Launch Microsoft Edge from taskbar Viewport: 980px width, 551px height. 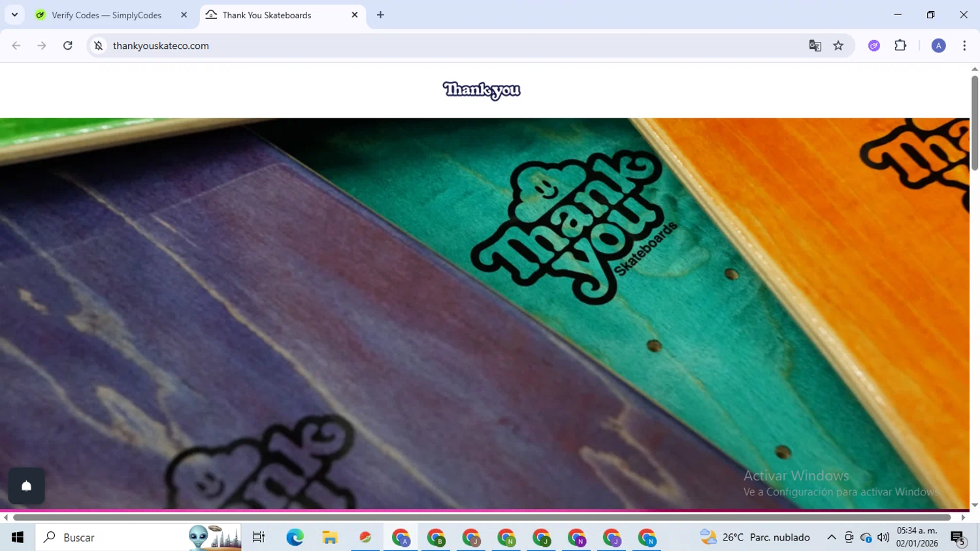[295, 537]
